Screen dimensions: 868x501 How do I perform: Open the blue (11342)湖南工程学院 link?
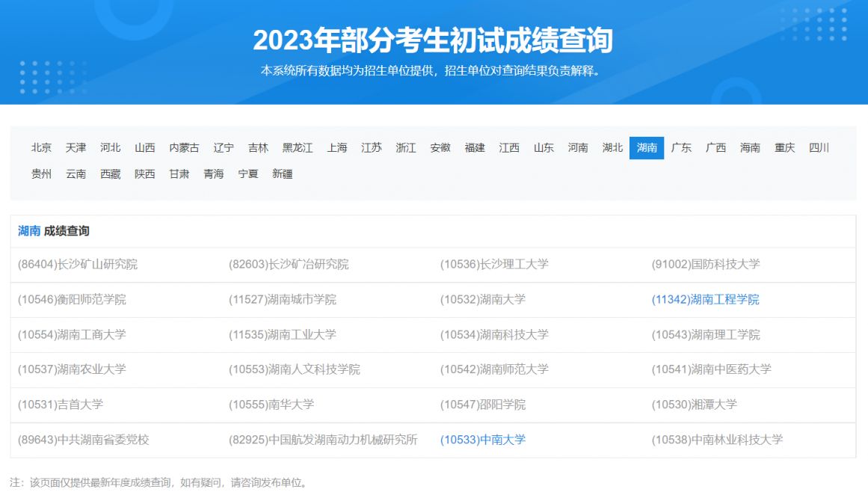(x=705, y=300)
